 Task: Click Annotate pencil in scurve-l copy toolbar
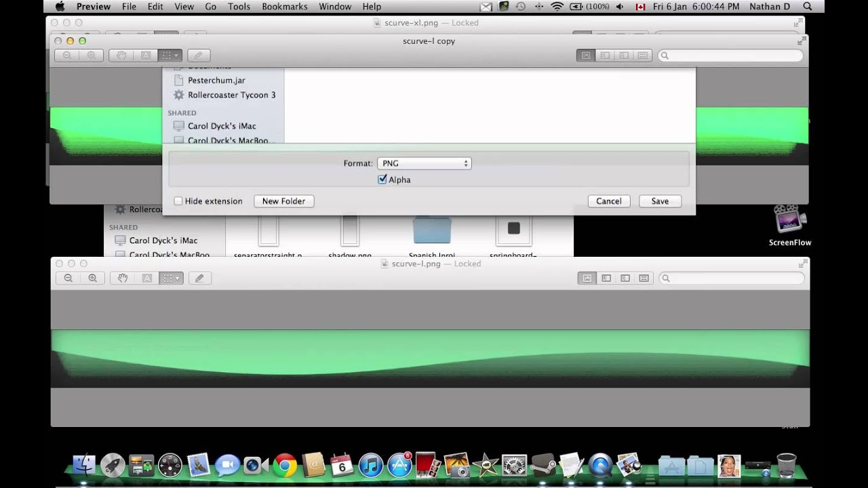point(199,56)
